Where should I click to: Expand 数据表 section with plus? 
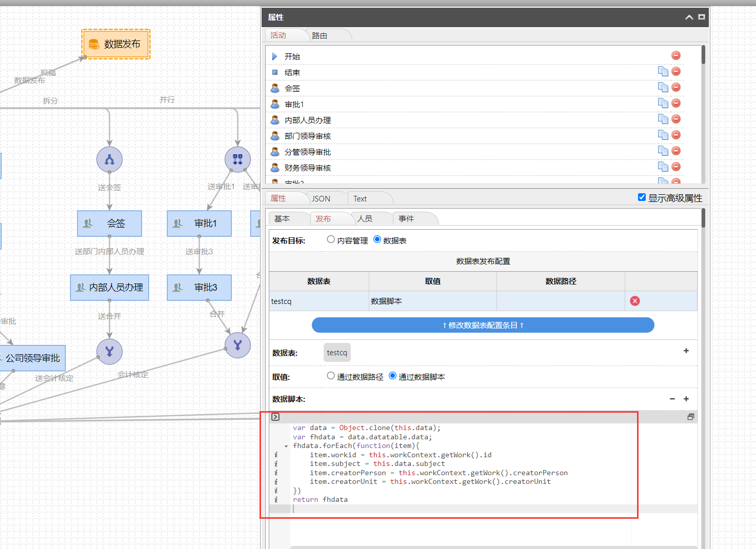pos(686,351)
